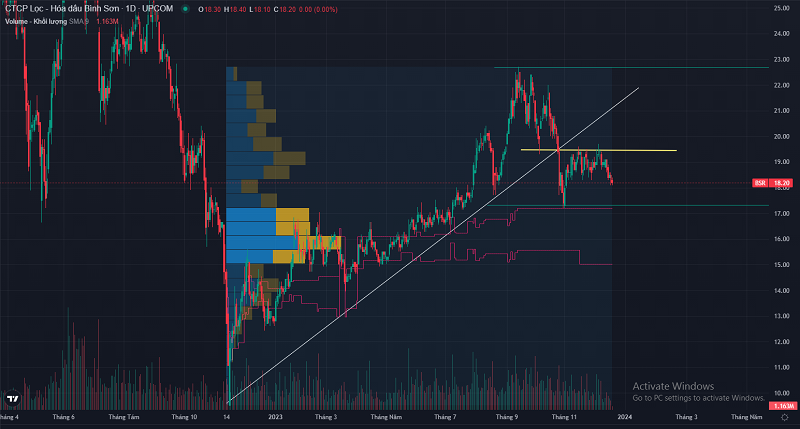Click the yellow volume profile bar
800x429 pixels.
(x=292, y=214)
